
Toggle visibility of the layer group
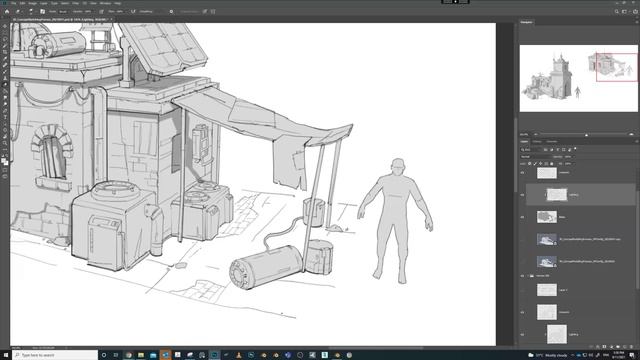522,276
